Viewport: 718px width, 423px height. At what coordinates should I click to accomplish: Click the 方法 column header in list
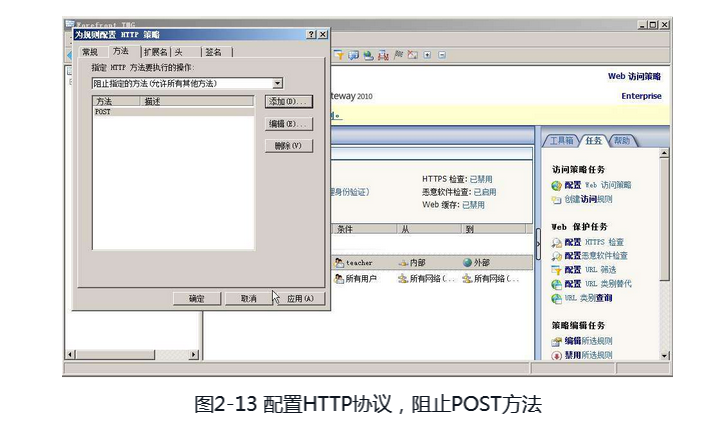pyautogui.click(x=116, y=102)
